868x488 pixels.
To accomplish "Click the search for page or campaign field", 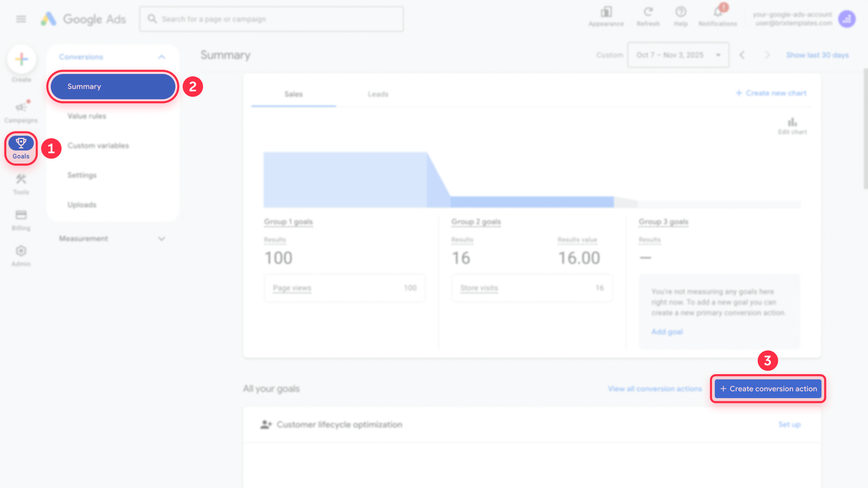I will (x=271, y=19).
